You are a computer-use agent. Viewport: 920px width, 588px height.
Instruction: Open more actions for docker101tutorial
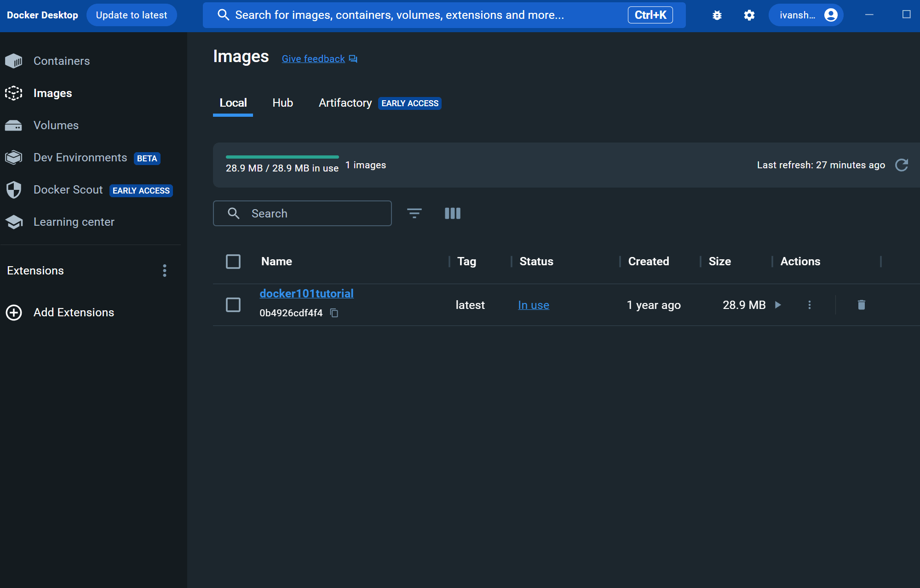pos(810,304)
